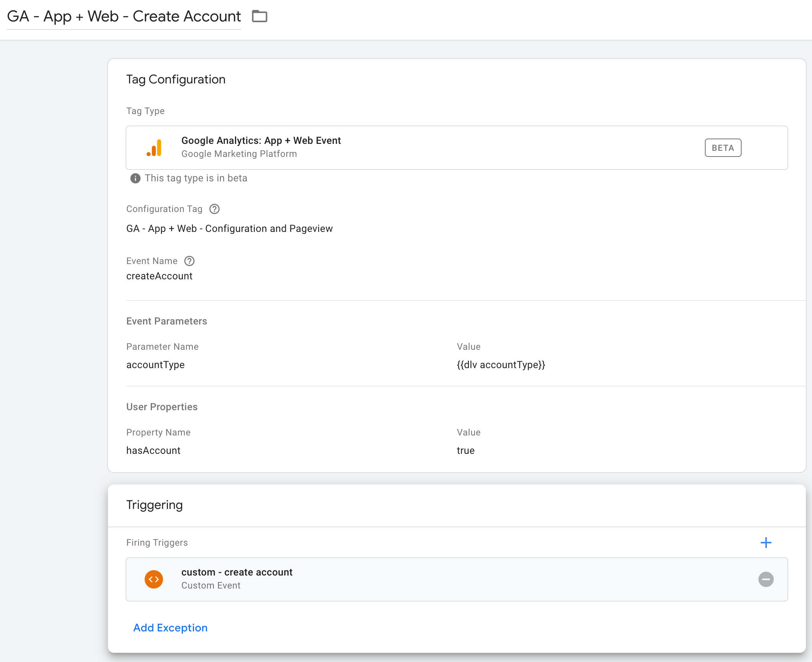Edit the true user property value
The image size is (812, 662).
coord(465,450)
